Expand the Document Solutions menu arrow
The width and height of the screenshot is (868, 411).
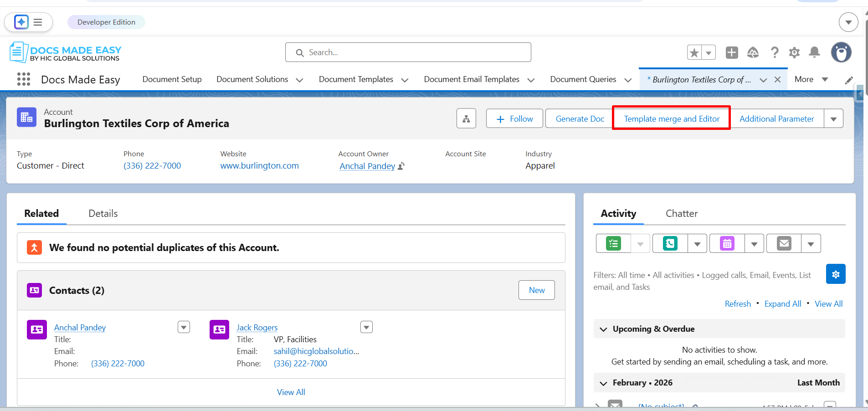299,80
